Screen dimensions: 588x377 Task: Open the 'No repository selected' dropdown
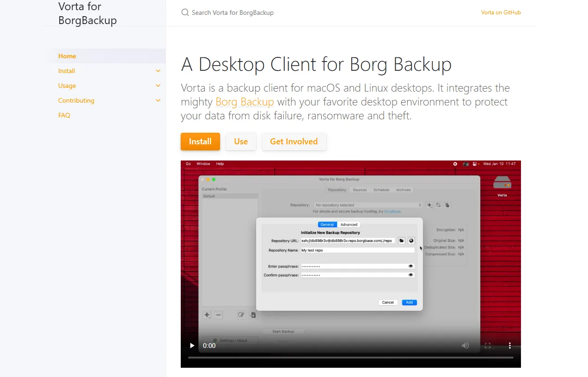coord(368,205)
